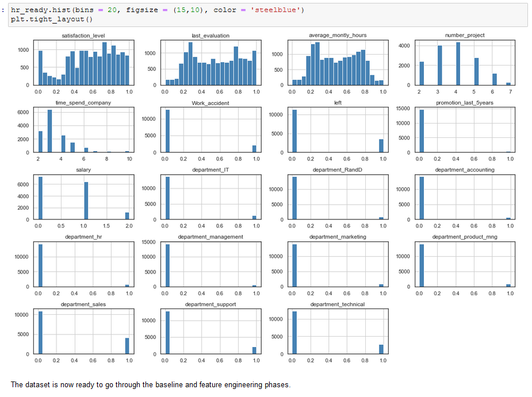Select the satisfaction_level histogram
Screen dimensions: 532x397
tap(83, 63)
